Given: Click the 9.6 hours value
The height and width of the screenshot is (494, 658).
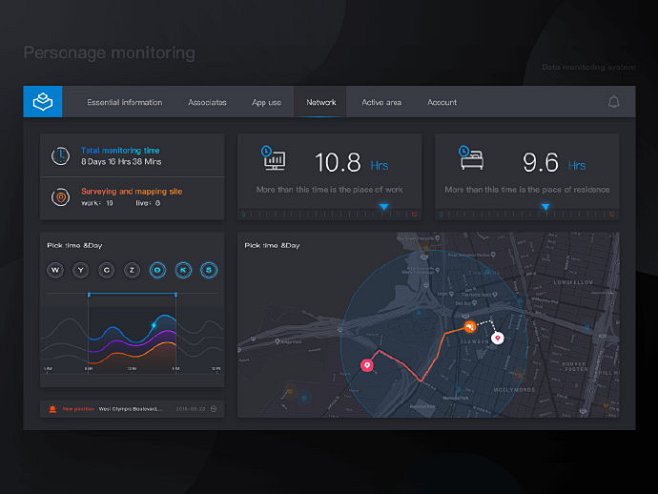Looking at the screenshot, I should click(x=540, y=162).
